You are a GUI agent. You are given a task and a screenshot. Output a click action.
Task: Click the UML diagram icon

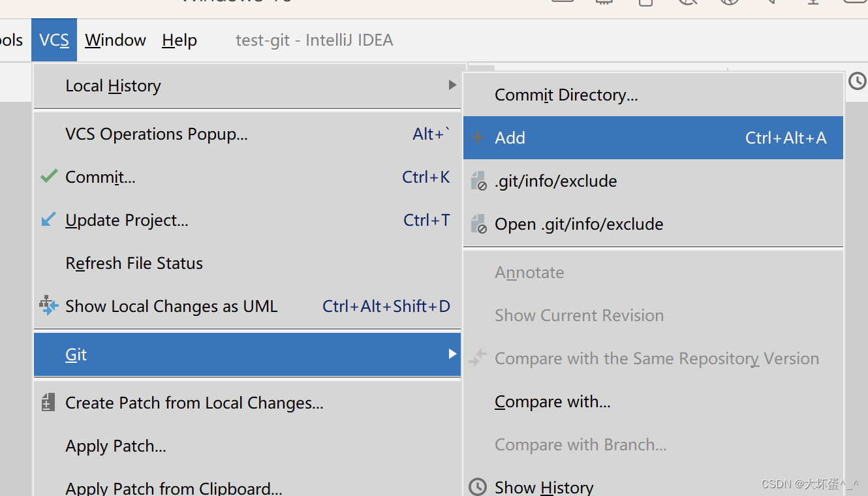pyautogui.click(x=49, y=305)
